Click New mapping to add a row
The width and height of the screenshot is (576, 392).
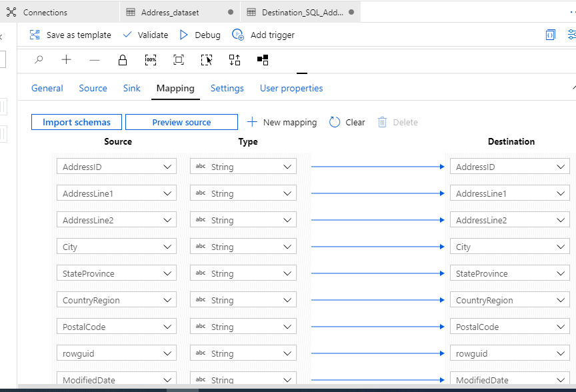coord(282,122)
